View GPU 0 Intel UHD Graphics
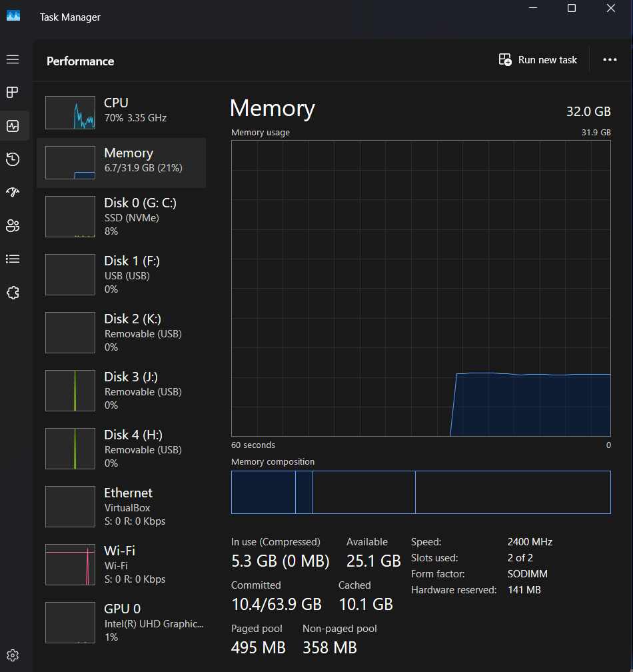 pyautogui.click(x=121, y=622)
